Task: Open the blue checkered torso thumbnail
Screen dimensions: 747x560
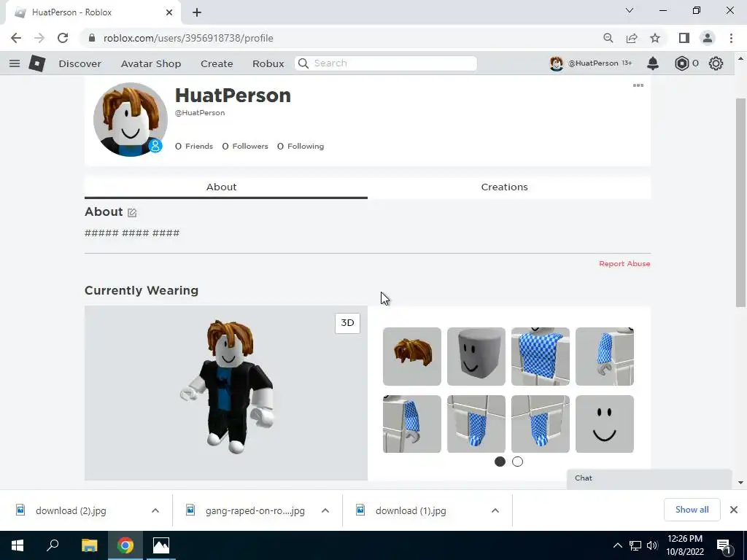Action: pyautogui.click(x=541, y=356)
